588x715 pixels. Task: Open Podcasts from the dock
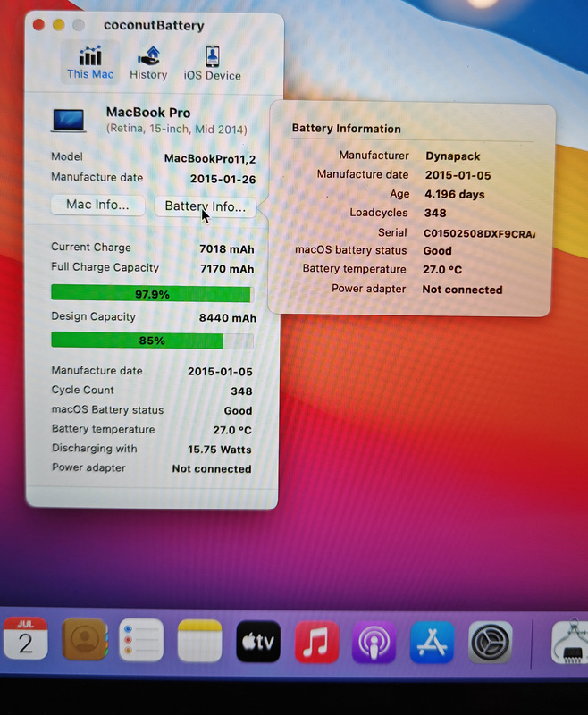374,642
